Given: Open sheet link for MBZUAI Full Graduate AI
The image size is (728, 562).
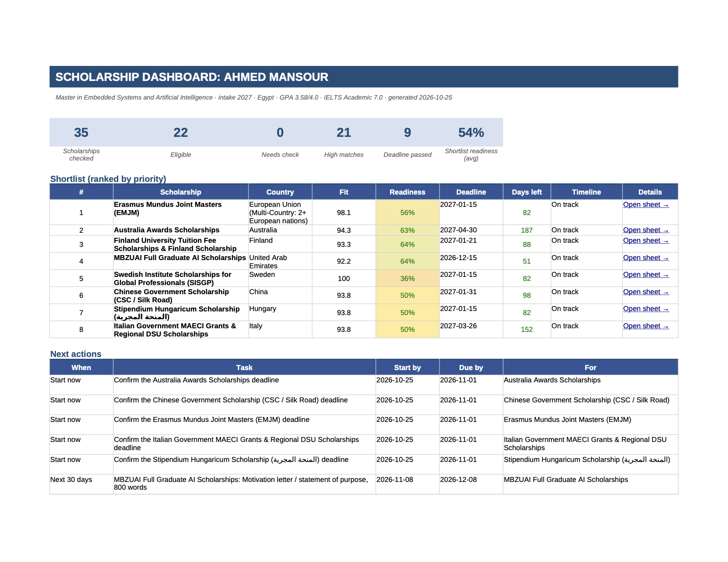Looking at the screenshot, I should pyautogui.click(x=646, y=258).
